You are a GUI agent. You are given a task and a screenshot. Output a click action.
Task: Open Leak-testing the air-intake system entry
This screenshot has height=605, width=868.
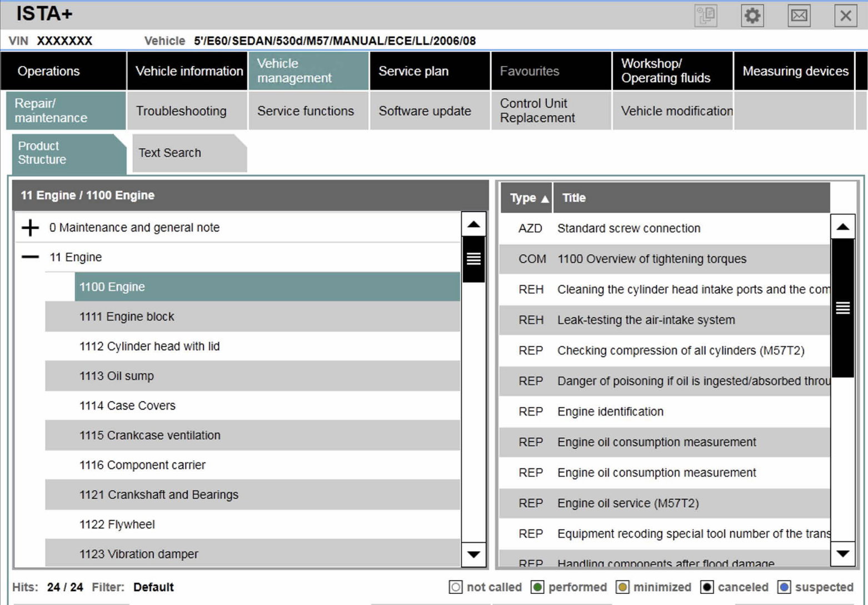[x=665, y=320]
